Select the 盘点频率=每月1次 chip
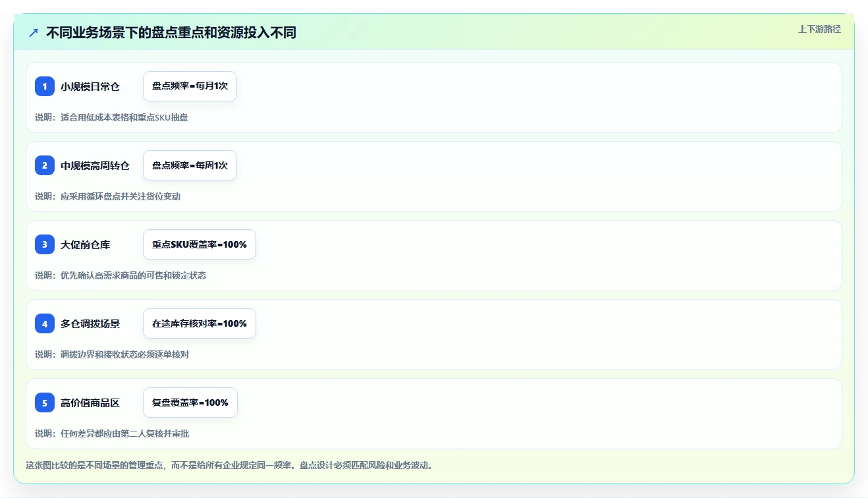868x498 pixels. point(190,86)
